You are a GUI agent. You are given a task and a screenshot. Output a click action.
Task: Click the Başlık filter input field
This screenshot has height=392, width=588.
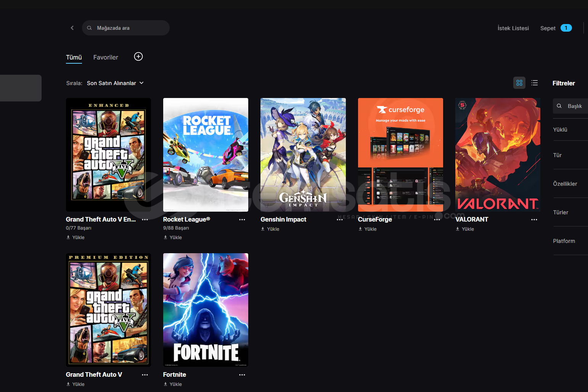point(570,106)
